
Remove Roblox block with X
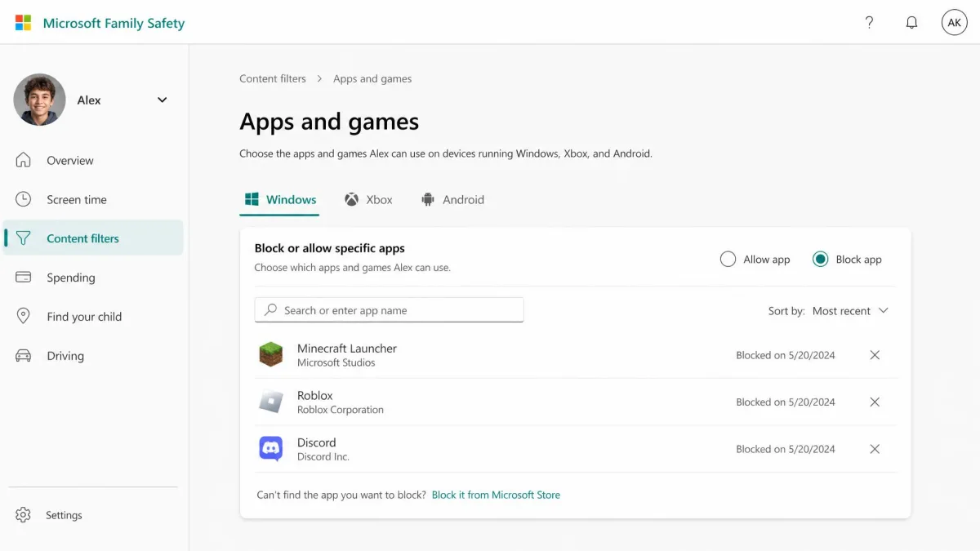(x=875, y=402)
